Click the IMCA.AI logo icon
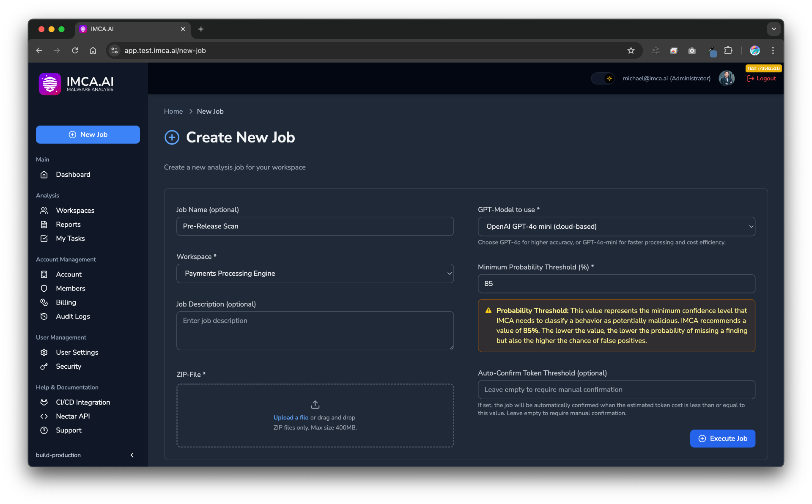 [50, 84]
